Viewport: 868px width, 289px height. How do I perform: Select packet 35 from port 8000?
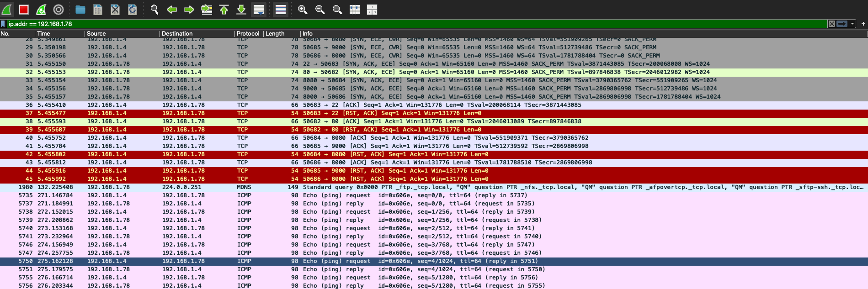click(434, 97)
